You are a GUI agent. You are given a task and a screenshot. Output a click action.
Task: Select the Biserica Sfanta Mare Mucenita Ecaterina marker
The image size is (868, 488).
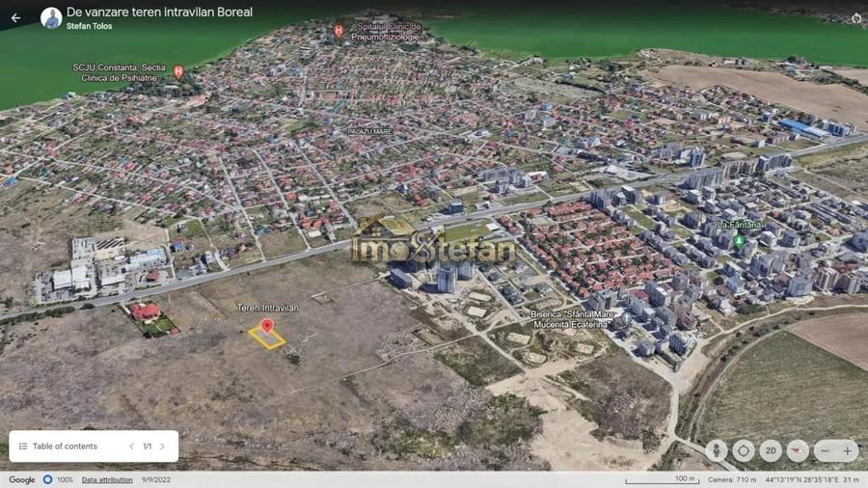[626, 318]
